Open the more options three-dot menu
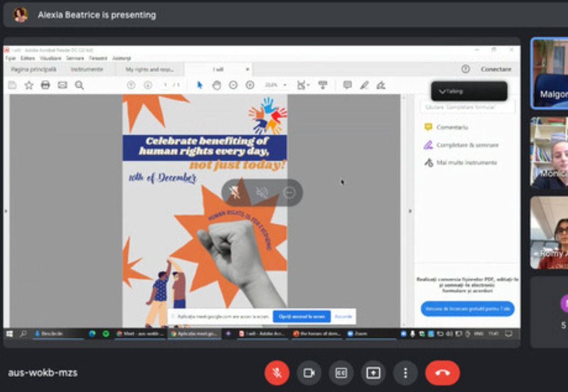 pos(405,373)
